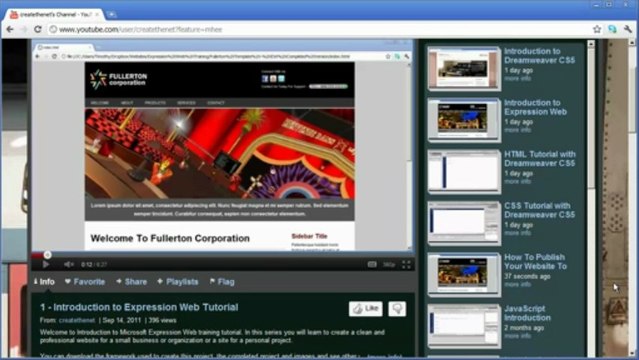Toggle fullscreen on the video player

click(x=406, y=264)
